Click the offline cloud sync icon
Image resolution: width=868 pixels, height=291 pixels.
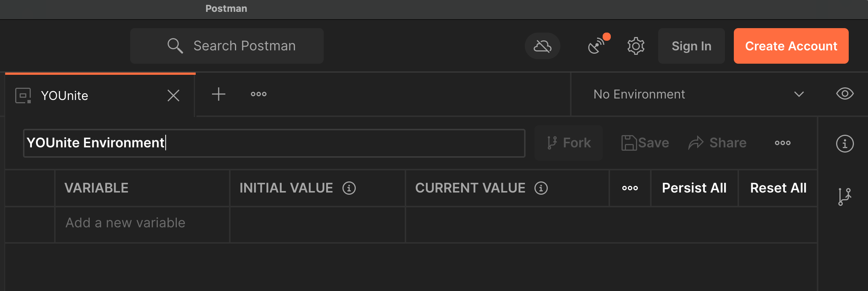click(542, 46)
